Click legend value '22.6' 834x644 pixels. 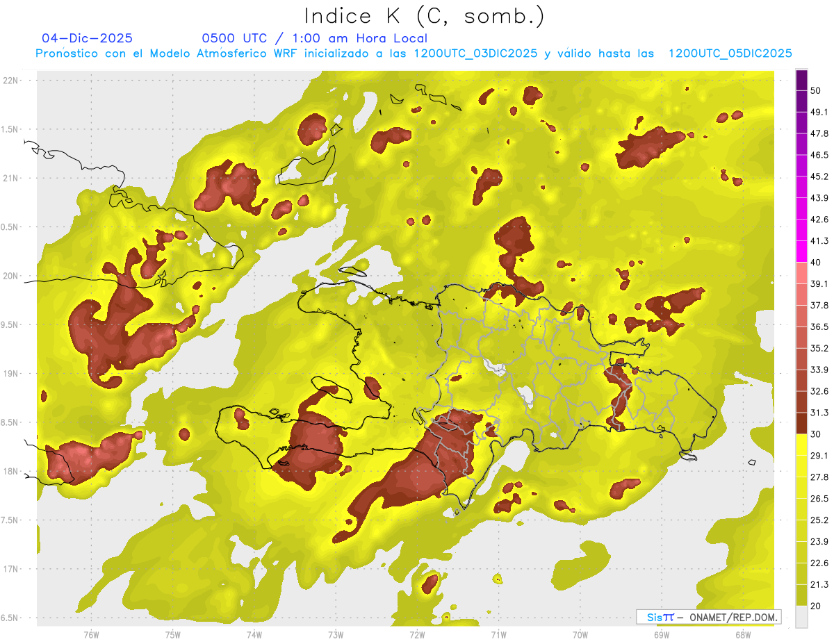click(819, 563)
